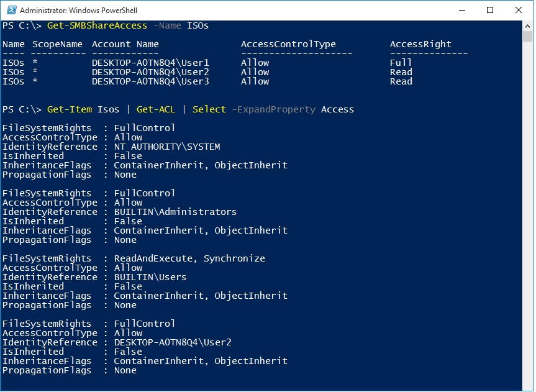This screenshot has width=536, height=392.
Task: Click the AccessRight column header
Action: pos(420,44)
